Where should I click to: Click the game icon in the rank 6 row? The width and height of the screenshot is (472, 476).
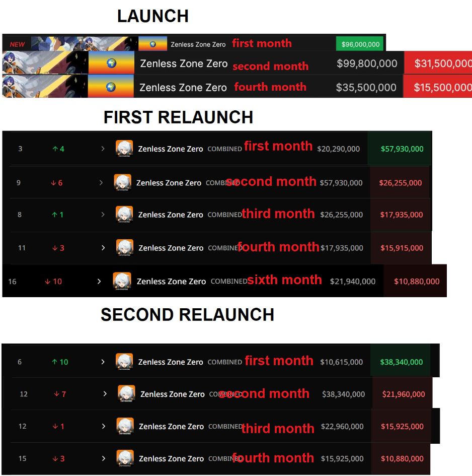coord(124,362)
